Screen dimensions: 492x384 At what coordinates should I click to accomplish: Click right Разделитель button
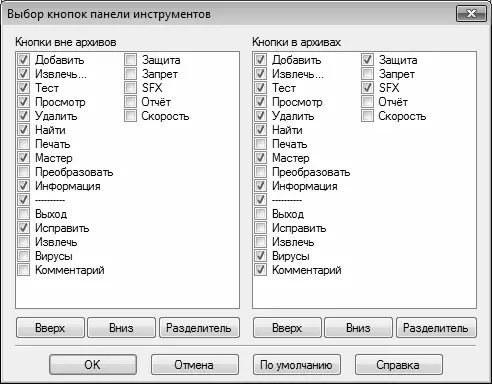[x=436, y=328]
